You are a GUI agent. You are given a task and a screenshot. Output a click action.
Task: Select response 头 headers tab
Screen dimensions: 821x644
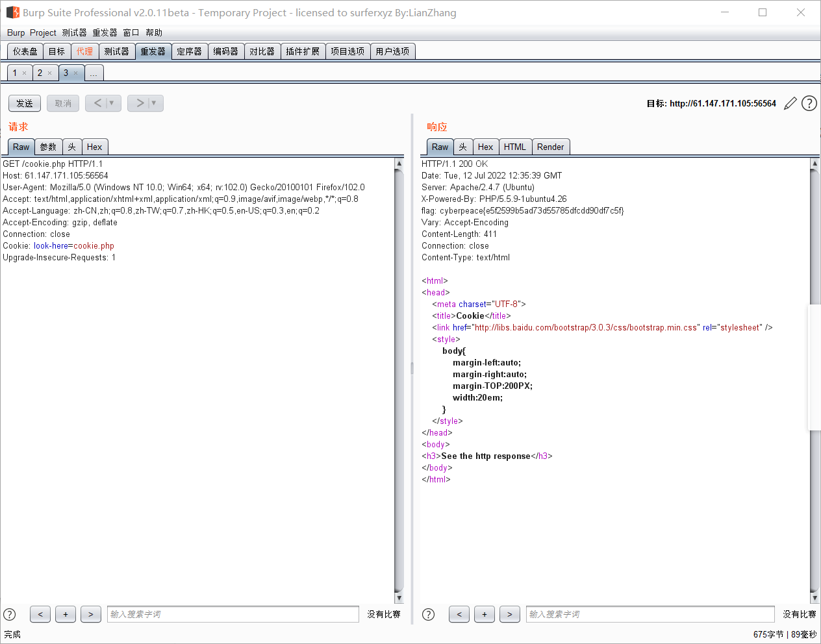(x=463, y=147)
